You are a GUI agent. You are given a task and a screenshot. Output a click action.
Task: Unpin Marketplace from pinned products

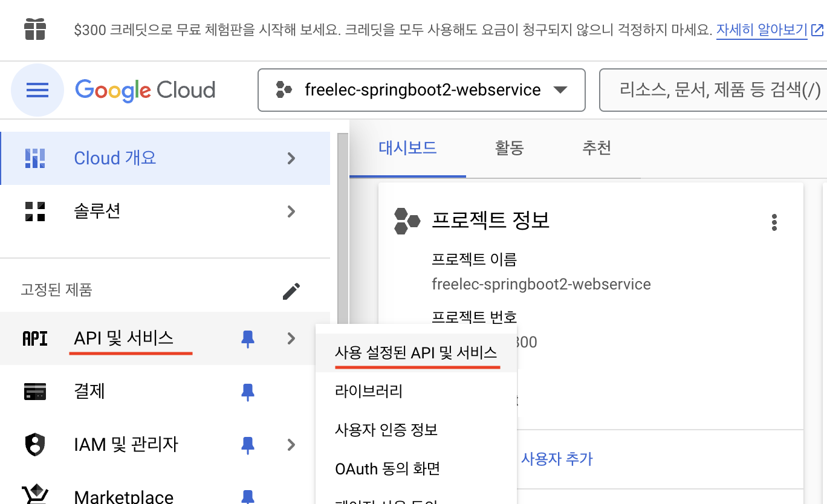point(248,496)
